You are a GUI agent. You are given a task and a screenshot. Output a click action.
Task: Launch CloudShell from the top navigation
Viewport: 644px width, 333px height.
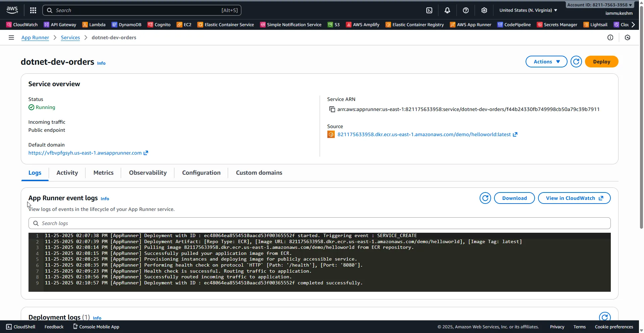tap(429, 10)
